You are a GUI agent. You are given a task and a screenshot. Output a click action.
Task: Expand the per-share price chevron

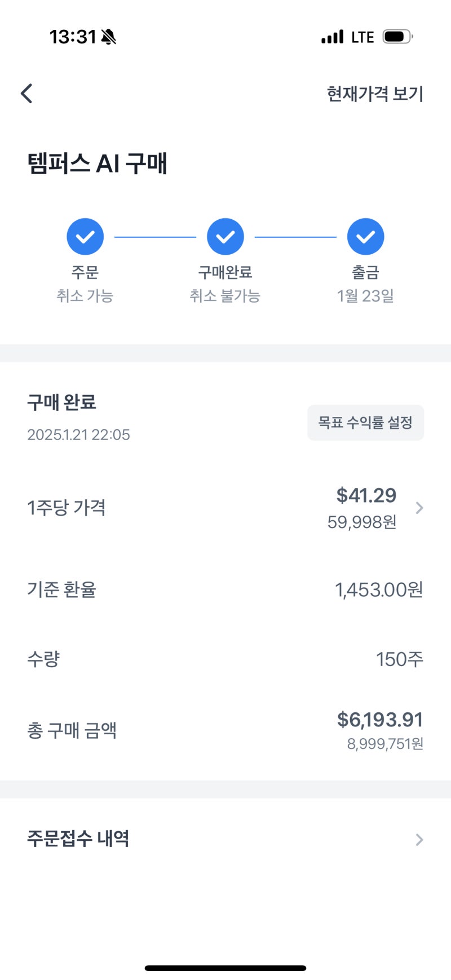coord(419,508)
